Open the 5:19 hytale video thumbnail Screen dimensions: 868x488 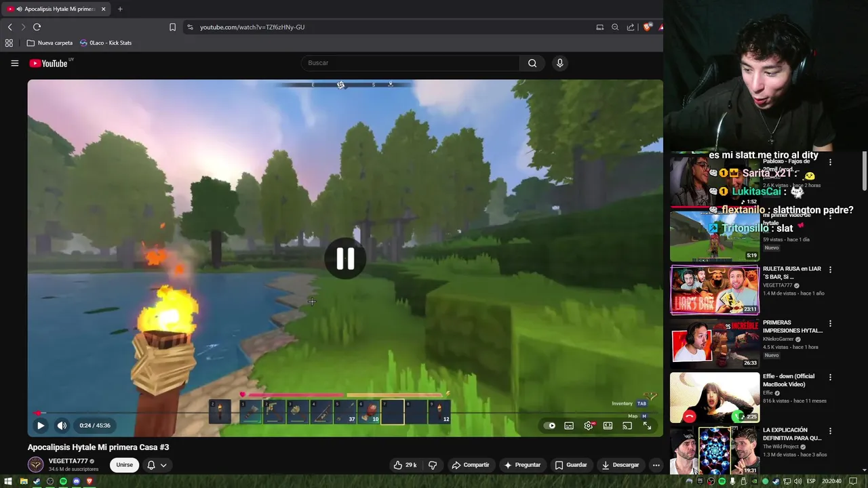tap(715, 236)
